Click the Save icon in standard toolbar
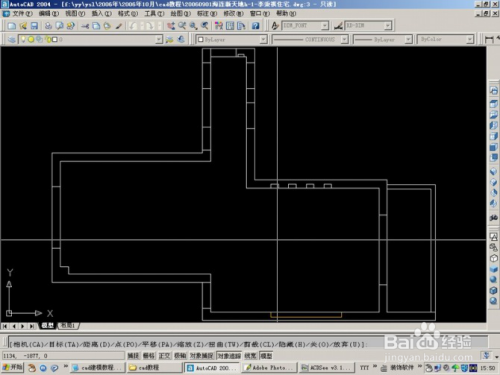Screen dimensions: 500x375 pyautogui.click(x=34, y=26)
